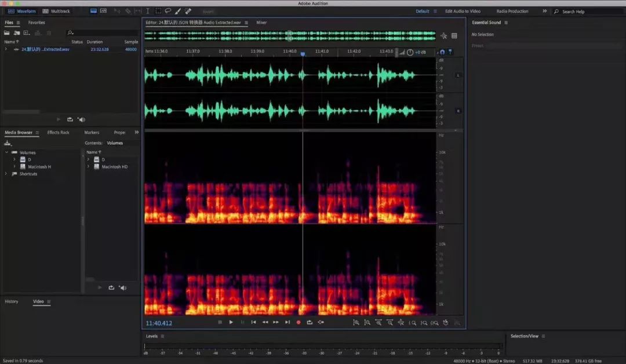This screenshot has width=626, height=364.
Task: Toggle the Spectral Frequency Display button
Action: click(x=94, y=11)
